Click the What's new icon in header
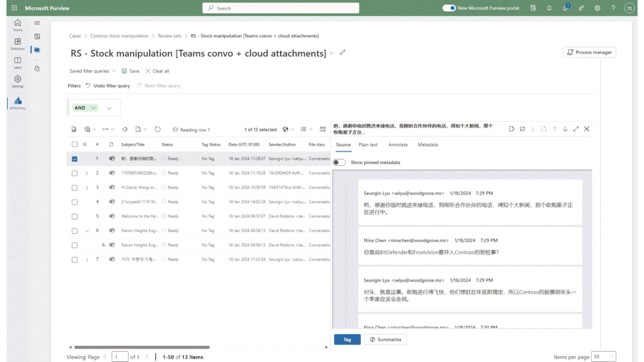The width and height of the screenshot is (644, 362). pos(565,7)
